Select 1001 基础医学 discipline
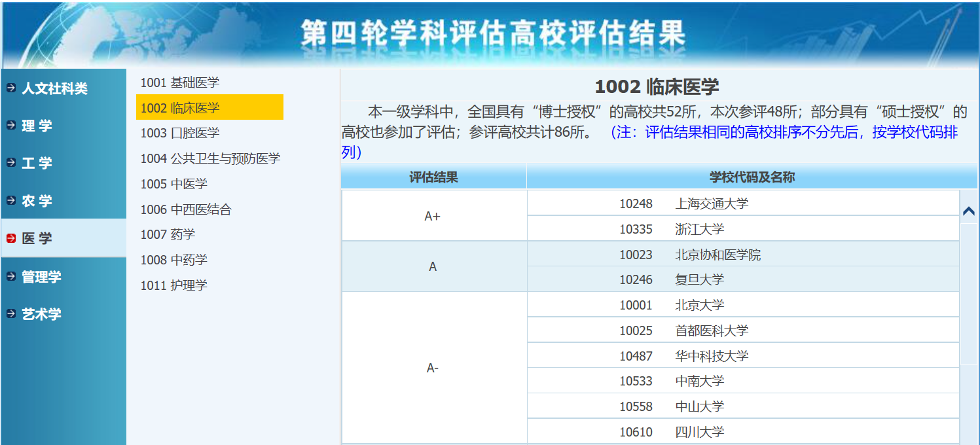The width and height of the screenshot is (980, 445). [180, 82]
